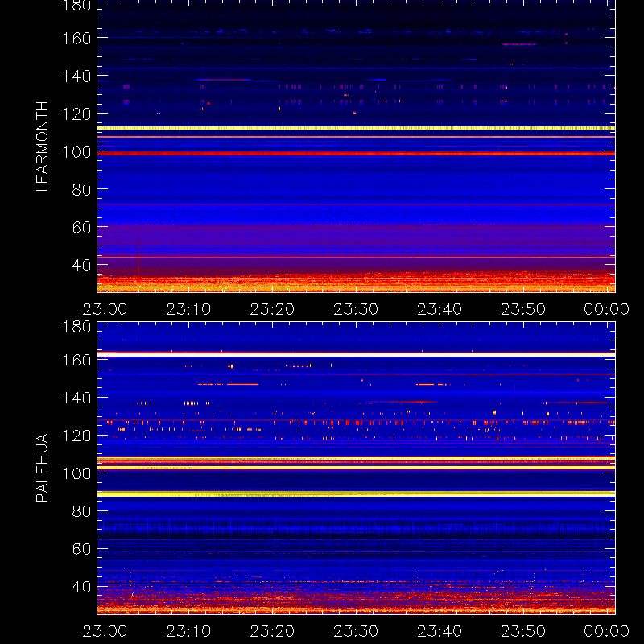The width and height of the screenshot is (644, 644).
Task: Click the LEARMONTH axis title
Action: [42, 147]
